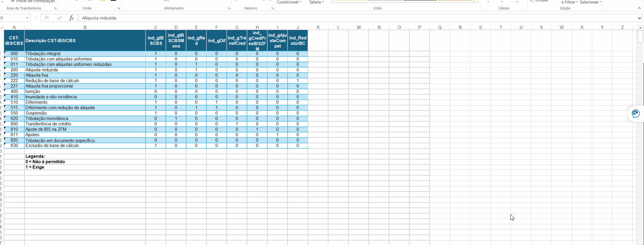This screenshot has width=644, height=245.
Task: Click the Confirm entry checkmark icon
Action: point(59,18)
